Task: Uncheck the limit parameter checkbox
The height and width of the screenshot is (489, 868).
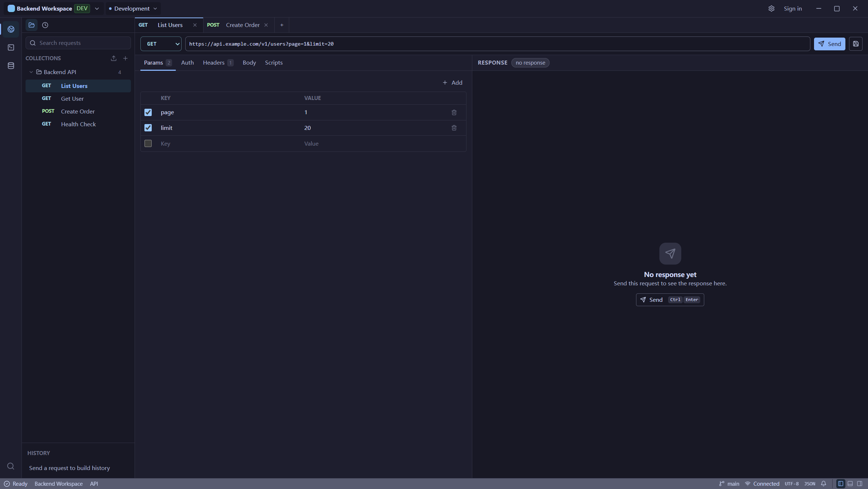Action: pyautogui.click(x=148, y=128)
